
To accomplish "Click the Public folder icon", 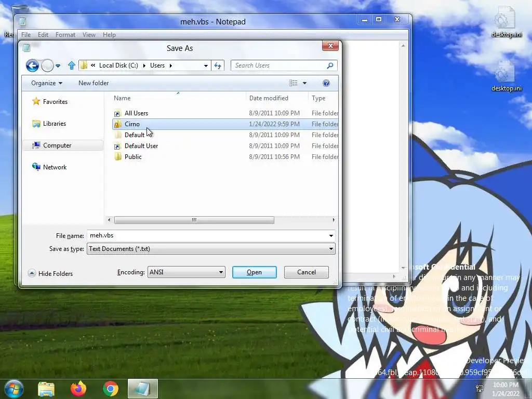I will (118, 157).
